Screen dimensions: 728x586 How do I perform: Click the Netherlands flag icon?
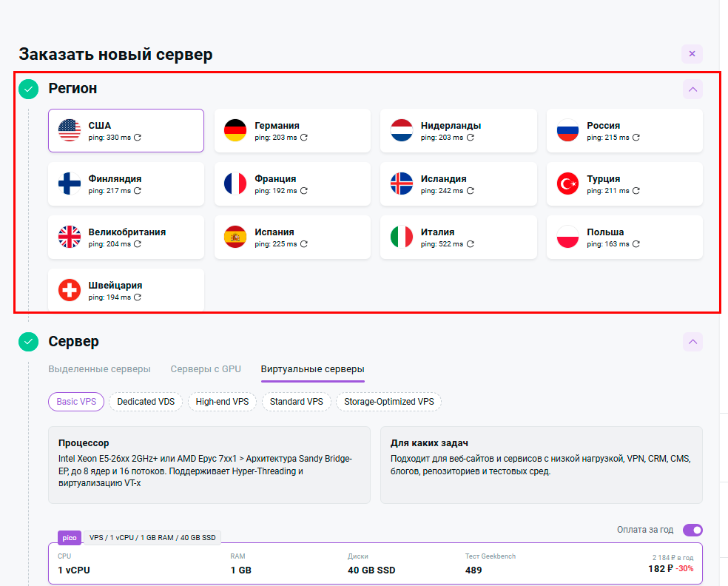[x=401, y=131]
